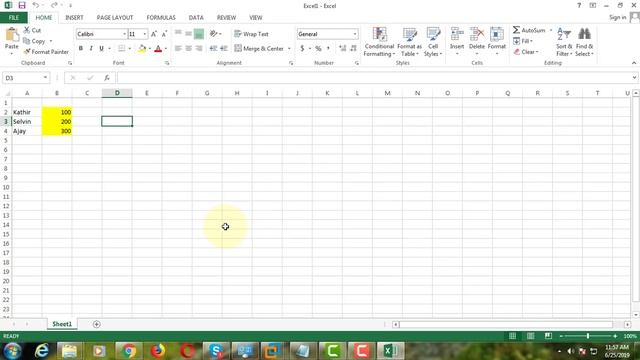Open the General number format dropdown
The image size is (640, 360).
point(355,34)
